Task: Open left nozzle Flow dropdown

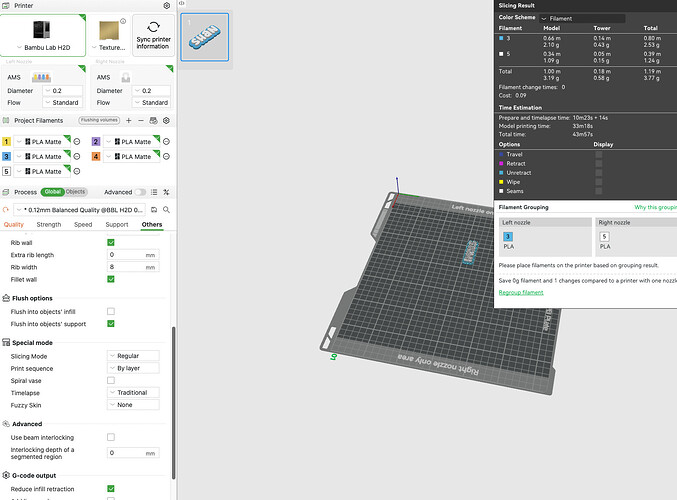Action: click(63, 102)
